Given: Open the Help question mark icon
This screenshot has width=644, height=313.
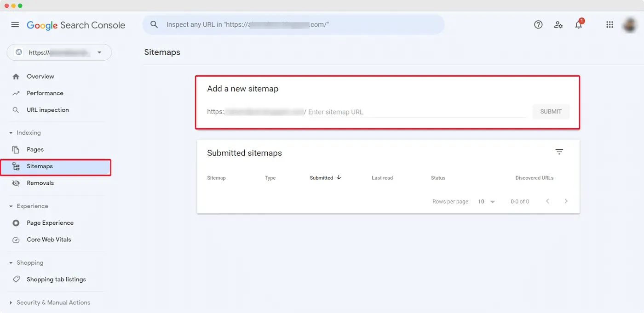Looking at the screenshot, I should (538, 25).
